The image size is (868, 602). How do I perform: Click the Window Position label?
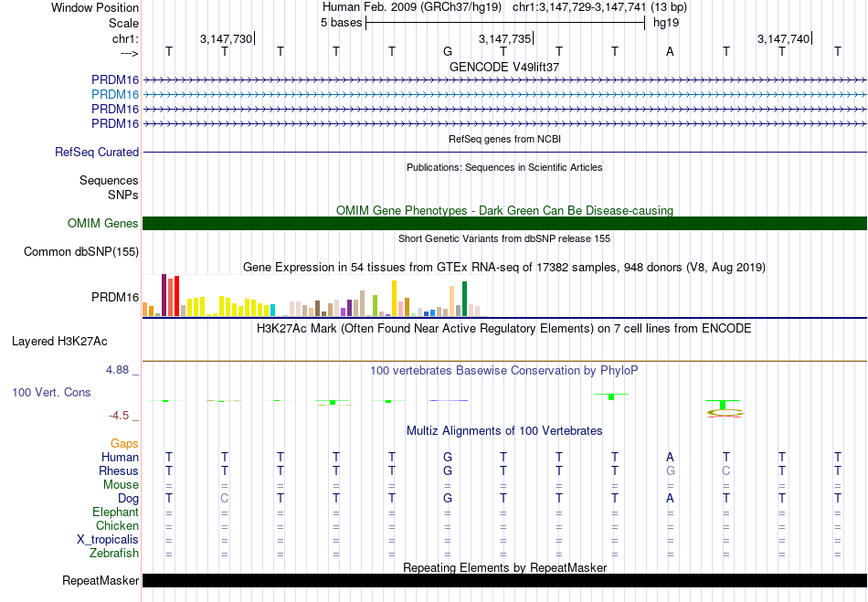[x=95, y=7]
